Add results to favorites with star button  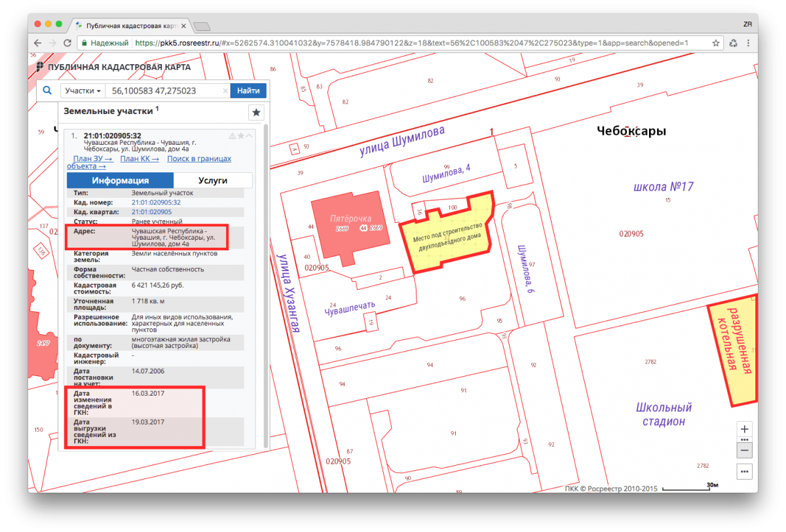256,113
